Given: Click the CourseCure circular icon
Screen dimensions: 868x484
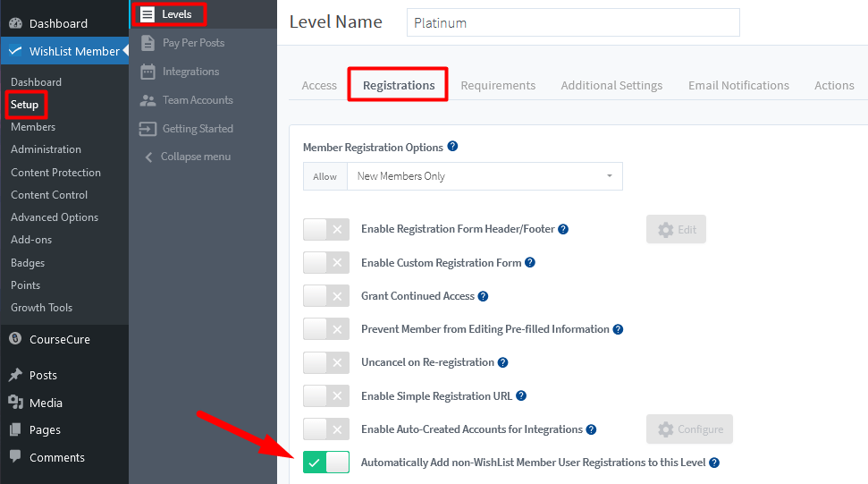Looking at the screenshot, I should point(15,338).
